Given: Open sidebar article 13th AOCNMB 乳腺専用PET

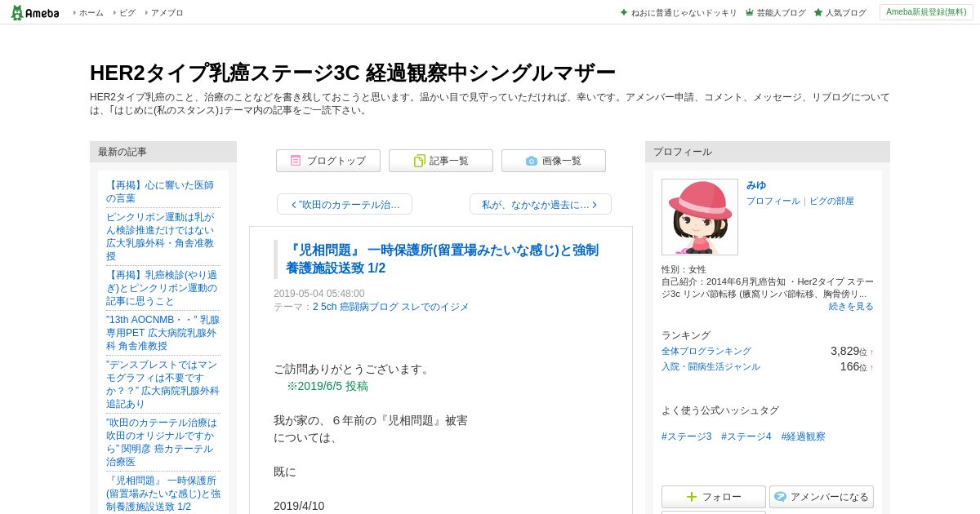Looking at the screenshot, I should pos(163,333).
